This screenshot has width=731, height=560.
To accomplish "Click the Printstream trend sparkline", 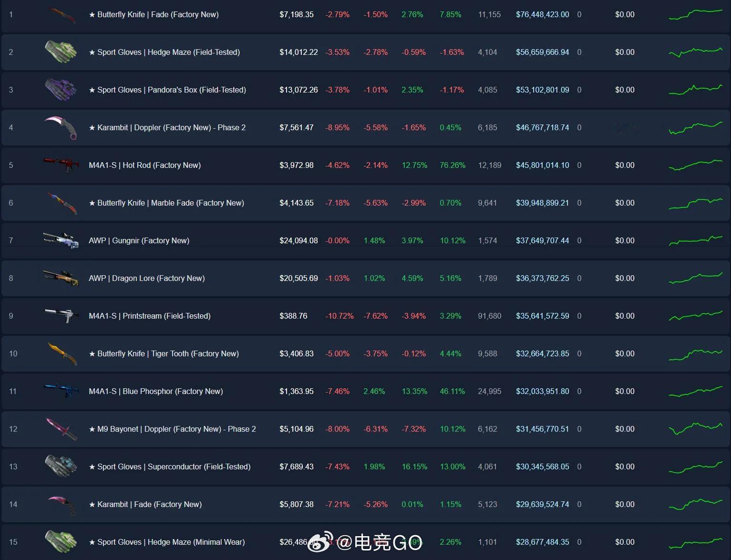I will [696, 316].
